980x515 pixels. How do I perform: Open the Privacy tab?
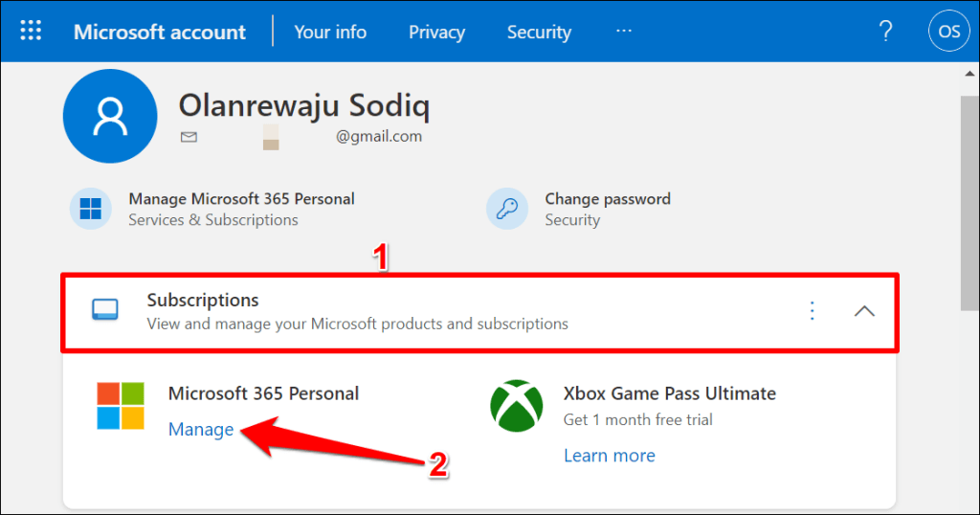tap(436, 32)
